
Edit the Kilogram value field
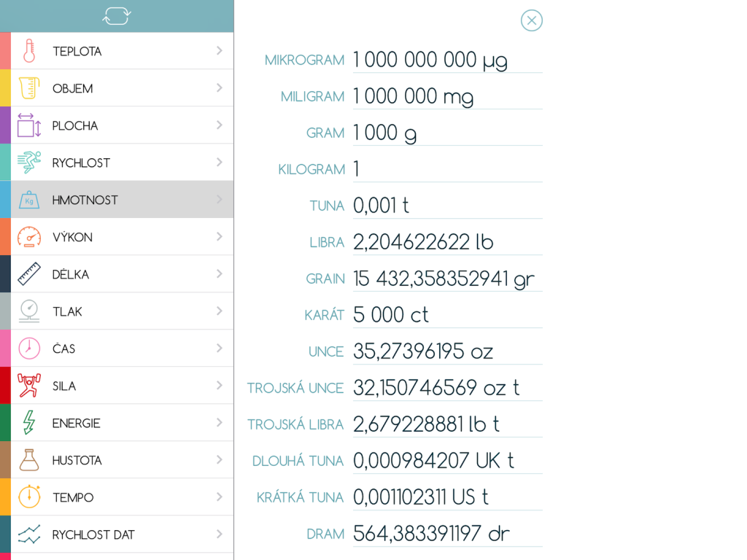pyautogui.click(x=447, y=169)
